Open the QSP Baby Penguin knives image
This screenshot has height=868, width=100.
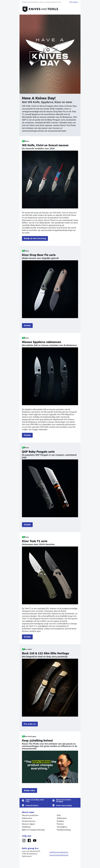tap(50, 488)
